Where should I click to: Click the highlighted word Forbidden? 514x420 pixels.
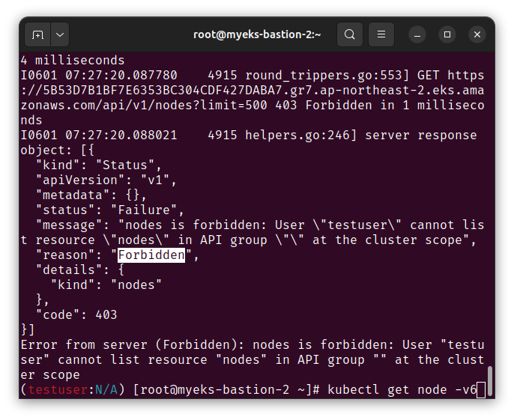(151, 255)
